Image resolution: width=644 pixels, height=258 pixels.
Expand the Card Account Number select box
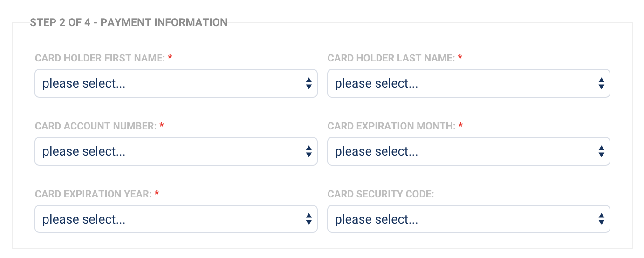pos(176,151)
